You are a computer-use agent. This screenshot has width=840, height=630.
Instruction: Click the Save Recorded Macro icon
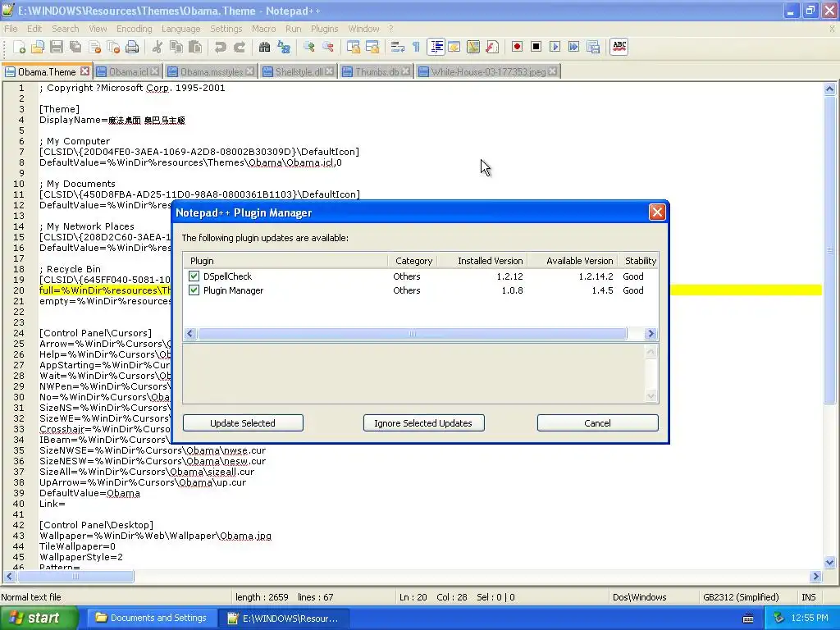[x=593, y=47]
